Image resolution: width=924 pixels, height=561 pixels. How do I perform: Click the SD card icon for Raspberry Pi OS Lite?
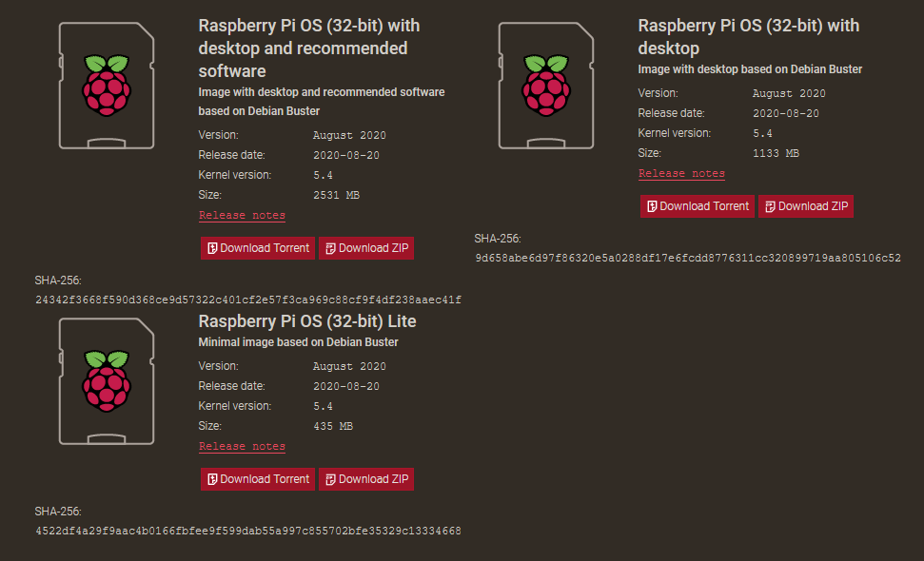[106, 380]
